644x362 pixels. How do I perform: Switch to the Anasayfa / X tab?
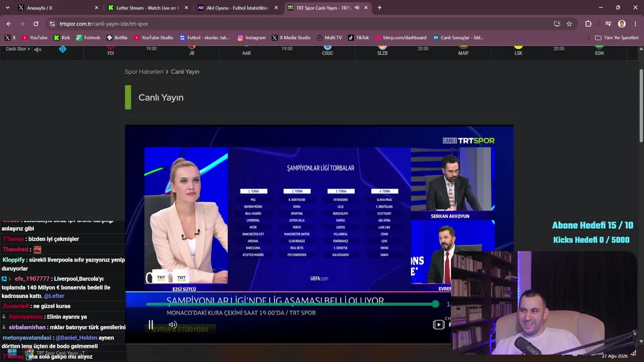coord(58,8)
